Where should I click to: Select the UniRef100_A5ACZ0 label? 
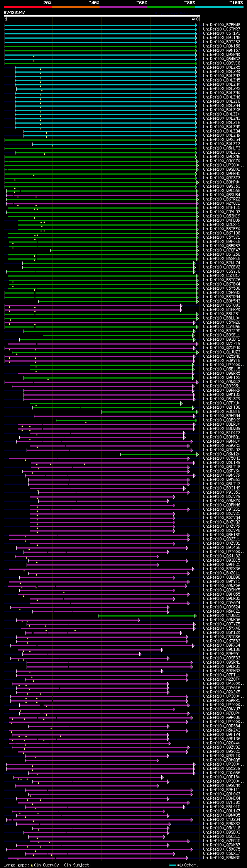pyautogui.click(x=222, y=161)
